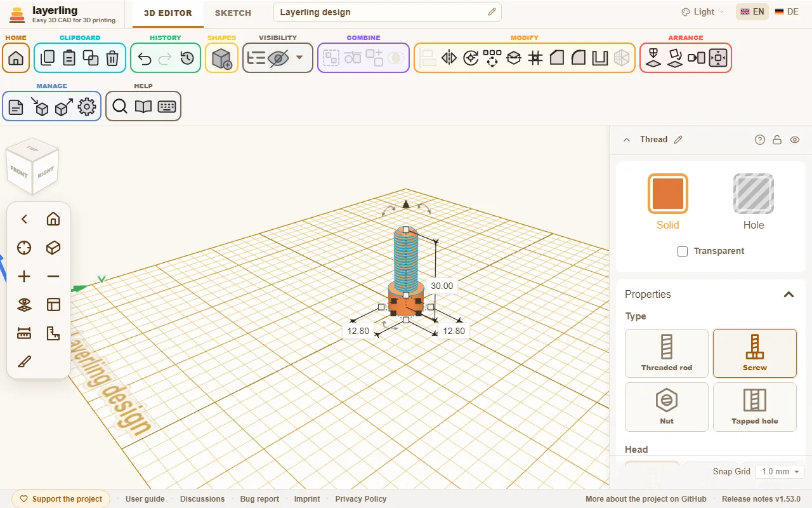Click the ruler measure tool in left panel
812x508 pixels.
click(24, 333)
